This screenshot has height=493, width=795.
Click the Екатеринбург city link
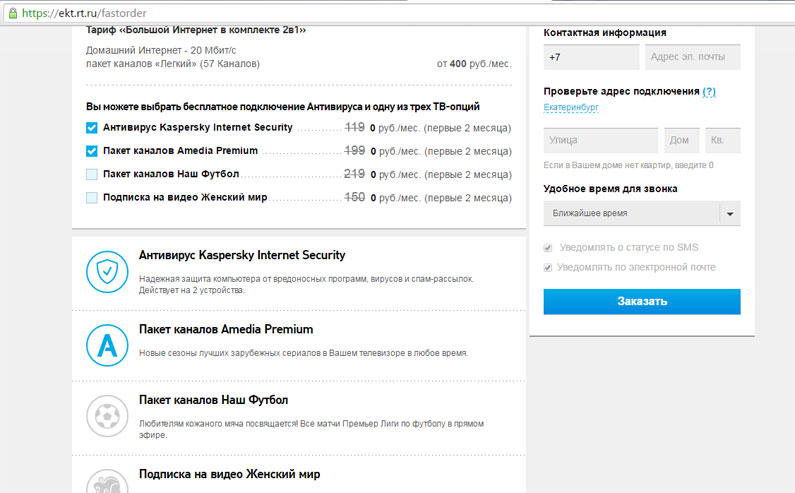571,107
